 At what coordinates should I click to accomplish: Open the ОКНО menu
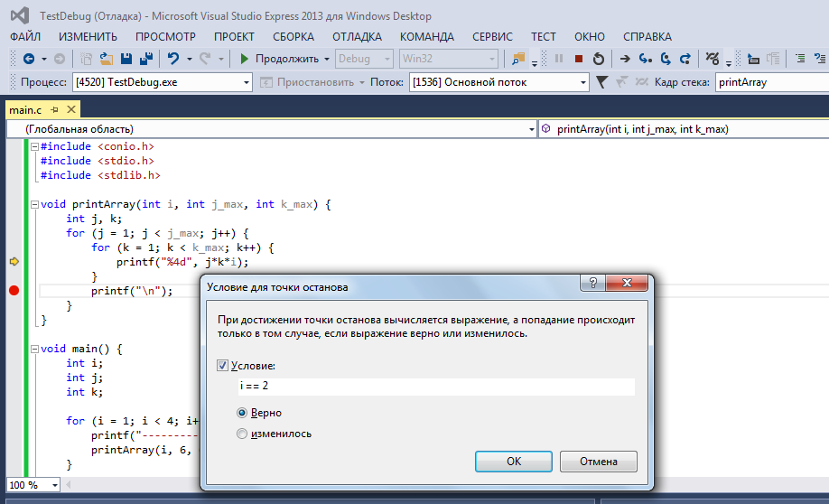tap(590, 36)
